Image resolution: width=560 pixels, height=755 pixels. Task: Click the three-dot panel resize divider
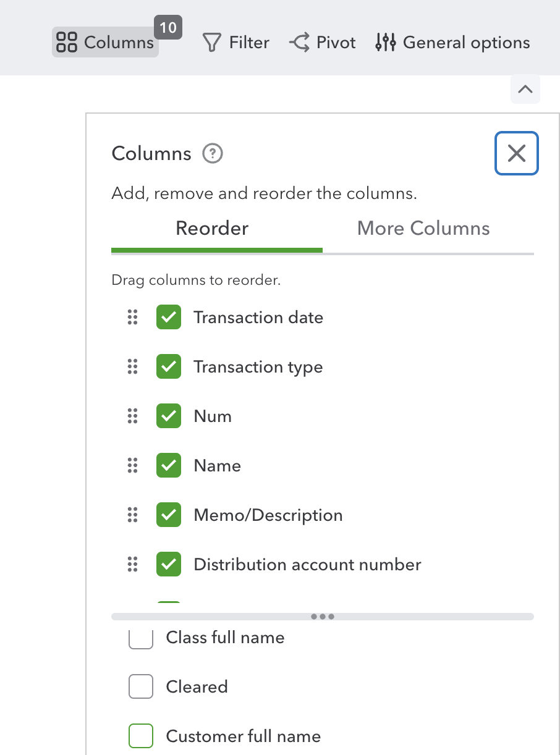323,617
